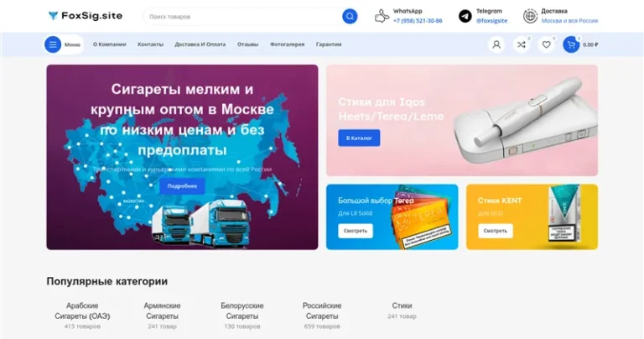Click the Подробнее button on banner

click(x=182, y=186)
